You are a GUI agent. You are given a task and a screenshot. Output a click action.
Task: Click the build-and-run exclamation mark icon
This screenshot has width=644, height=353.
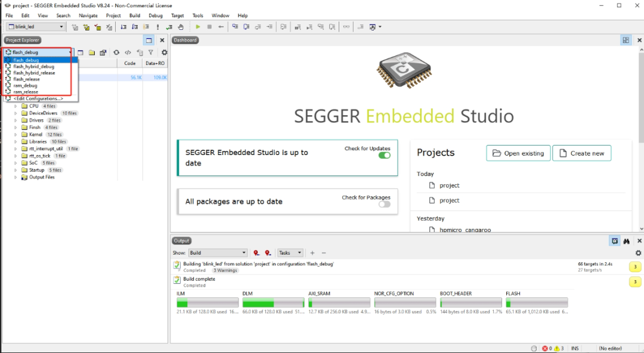pos(157,27)
